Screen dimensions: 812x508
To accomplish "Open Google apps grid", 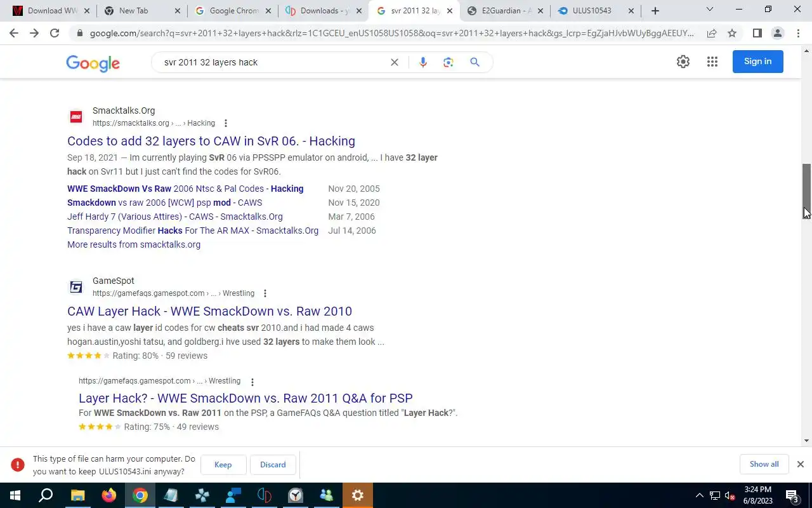I will (x=712, y=62).
